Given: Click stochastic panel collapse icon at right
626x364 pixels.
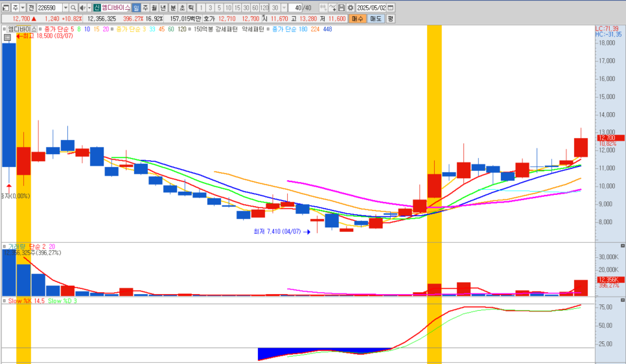Looking at the screenshot, I should point(622,300).
